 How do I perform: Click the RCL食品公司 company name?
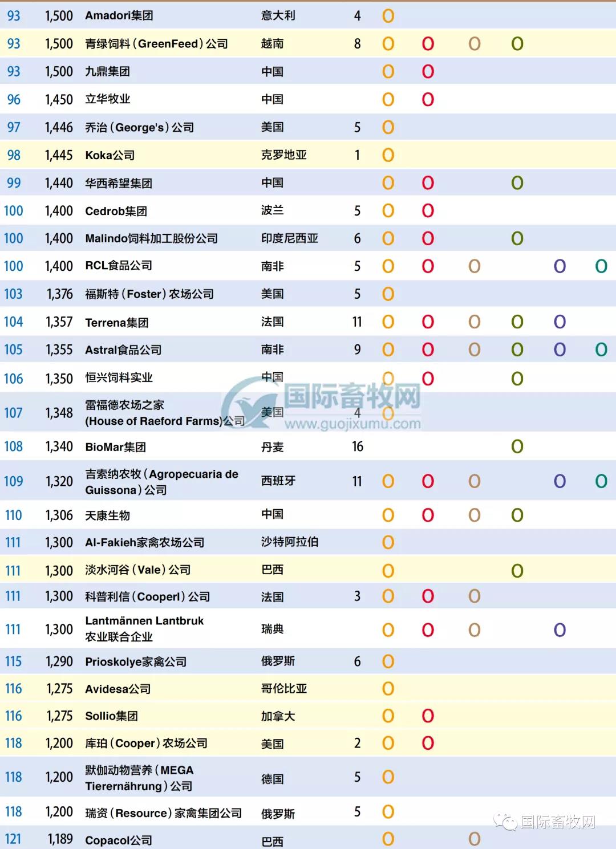pyautogui.click(x=119, y=266)
